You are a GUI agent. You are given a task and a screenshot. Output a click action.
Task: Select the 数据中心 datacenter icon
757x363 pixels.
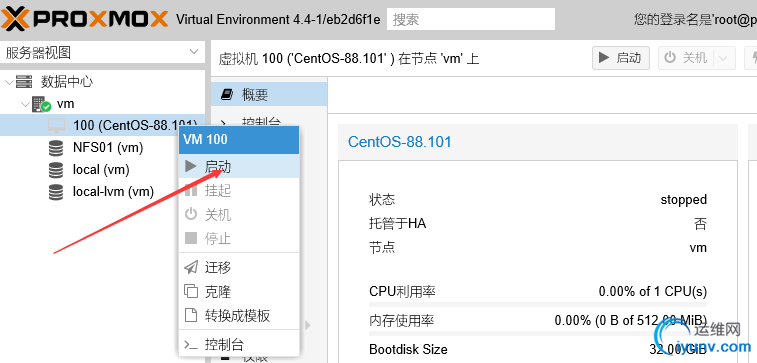coord(24,82)
